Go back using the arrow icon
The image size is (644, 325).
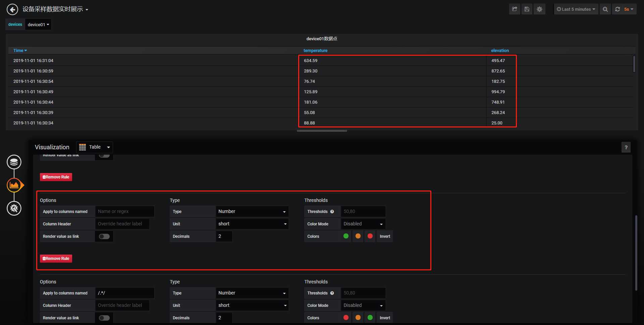tap(12, 9)
